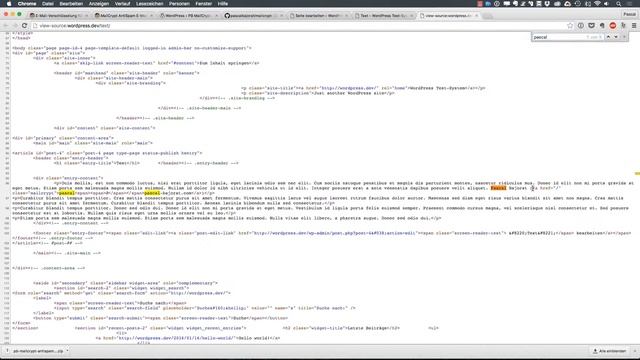
Task: Expand options for the downloaded zip file
Action: pos(67,351)
